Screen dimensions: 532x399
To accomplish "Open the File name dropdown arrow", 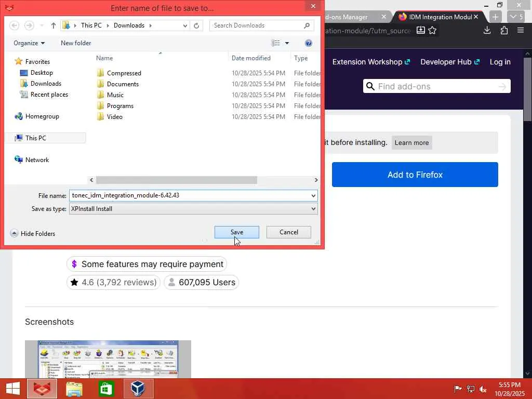I will click(x=313, y=195).
